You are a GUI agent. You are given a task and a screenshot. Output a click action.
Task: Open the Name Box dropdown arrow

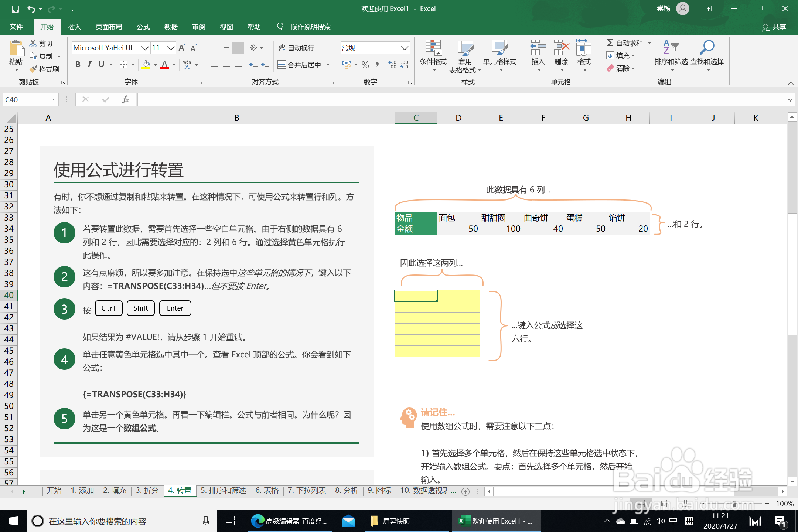(x=53, y=99)
